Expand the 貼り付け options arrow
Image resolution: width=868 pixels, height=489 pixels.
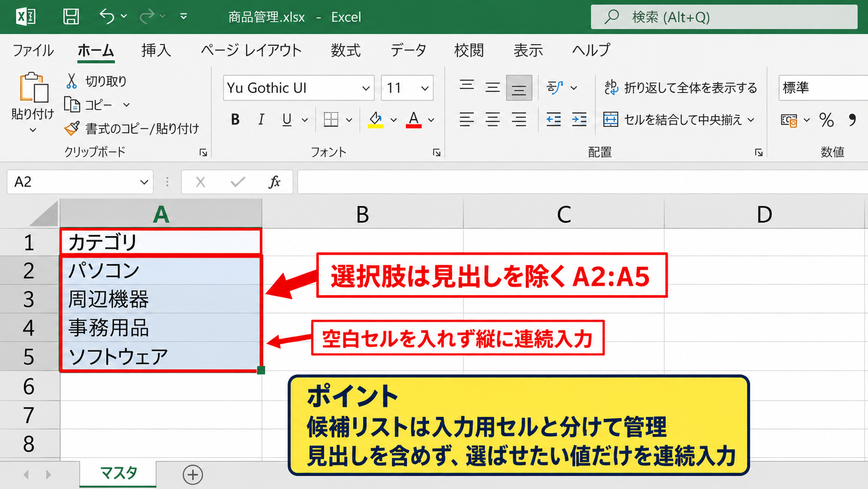[x=33, y=130]
